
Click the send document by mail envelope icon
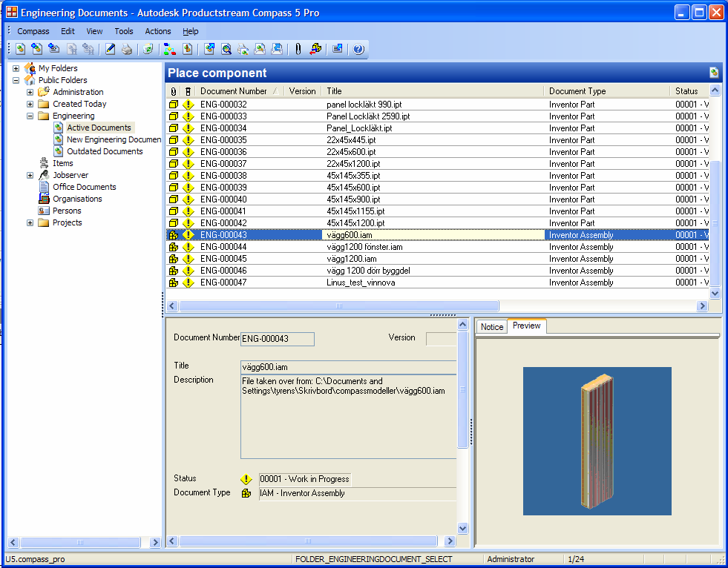[x=260, y=49]
